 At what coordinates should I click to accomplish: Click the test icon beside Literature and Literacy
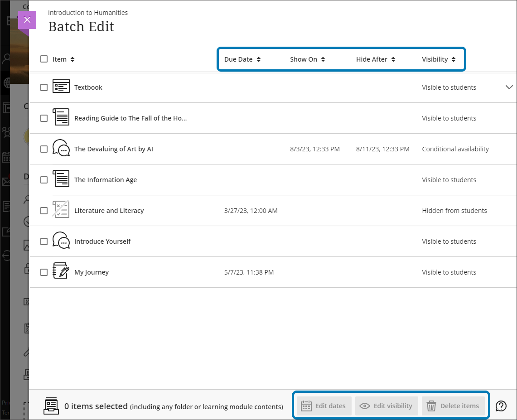click(61, 210)
